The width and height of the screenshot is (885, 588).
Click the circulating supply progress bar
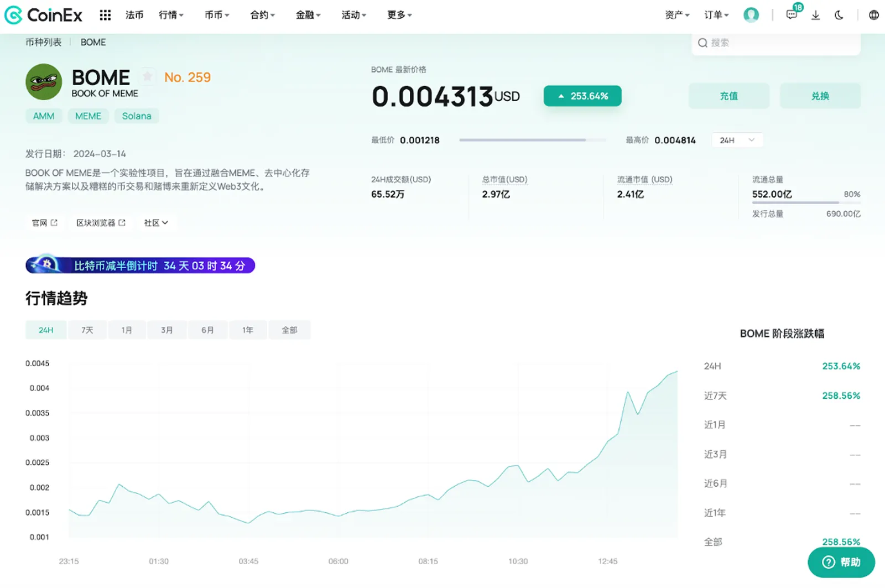(x=806, y=203)
